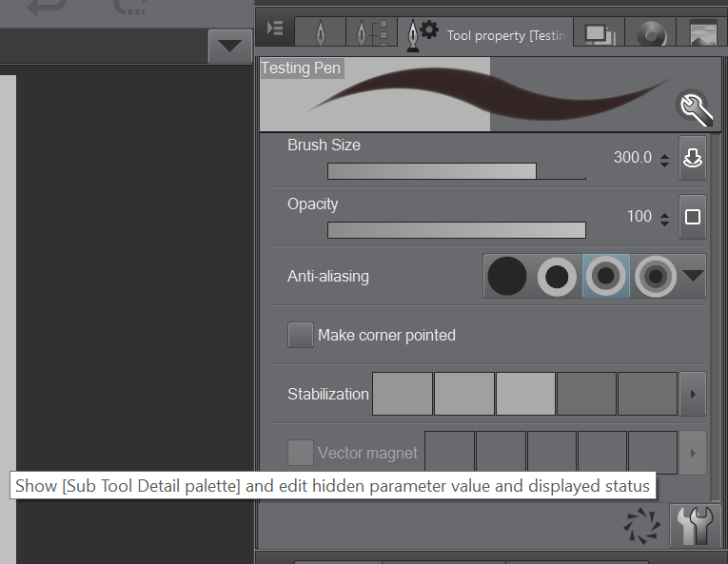Enable Make corner pointed checkbox
Viewport: 728px width, 564px height.
(x=301, y=335)
